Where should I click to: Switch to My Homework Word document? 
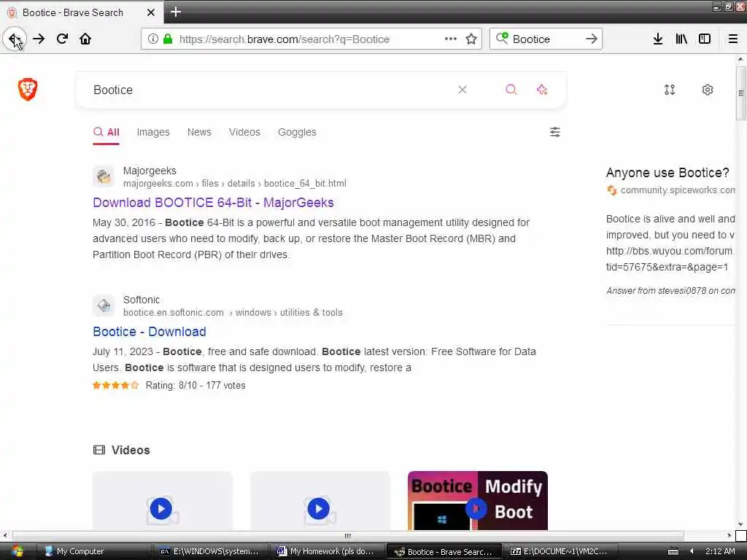point(326,551)
